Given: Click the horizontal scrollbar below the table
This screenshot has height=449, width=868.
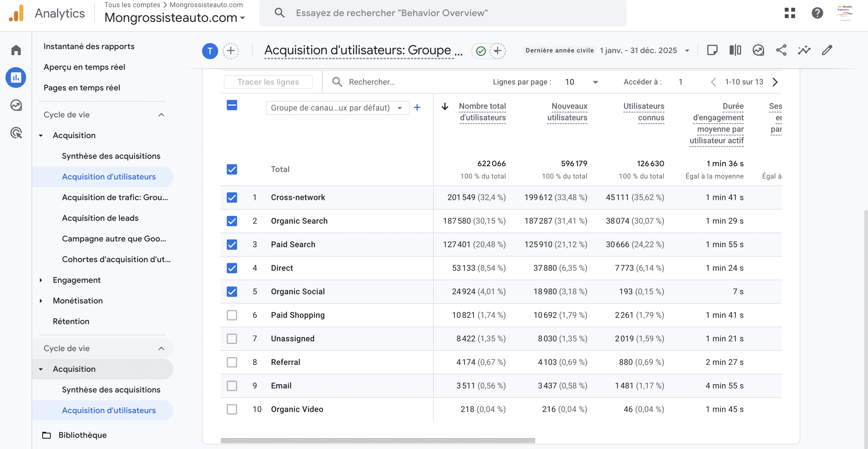Looking at the screenshot, I should tap(377, 441).
